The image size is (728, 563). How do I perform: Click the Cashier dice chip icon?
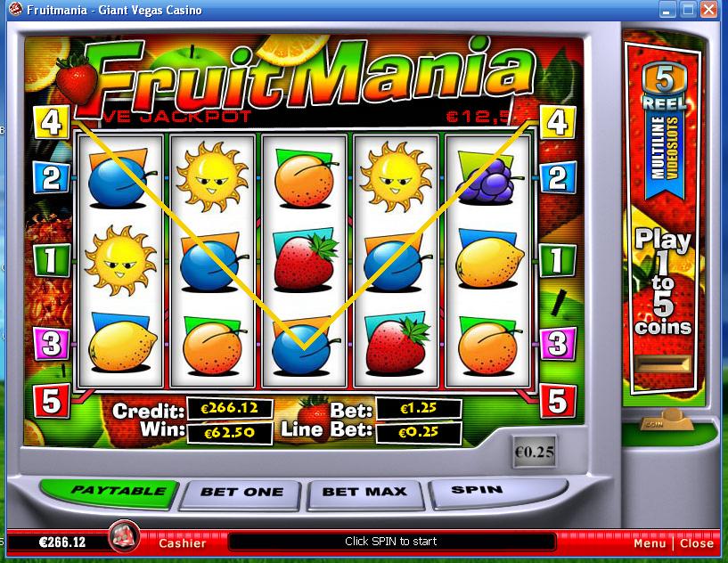[x=124, y=537]
